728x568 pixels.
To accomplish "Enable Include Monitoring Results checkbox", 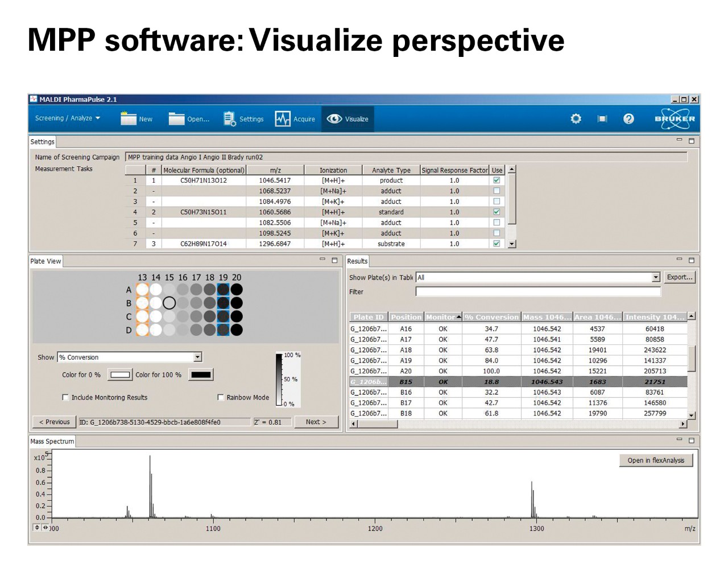I will (x=65, y=397).
